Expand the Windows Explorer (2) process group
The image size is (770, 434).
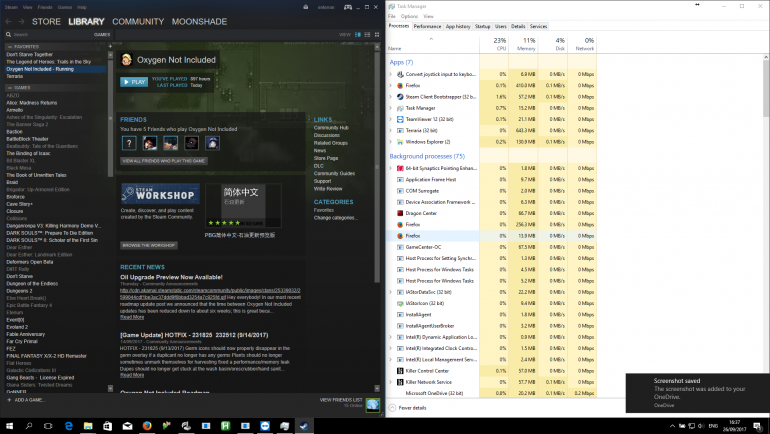click(389, 141)
